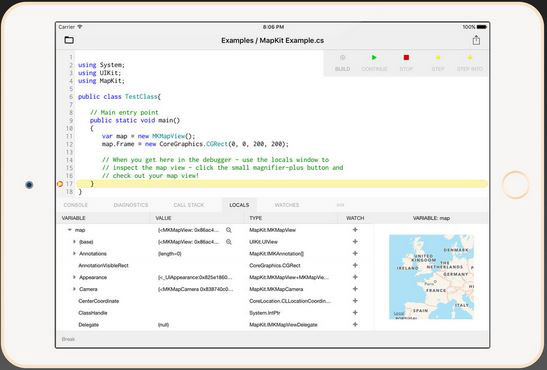This screenshot has width=547, height=370.
Task: Select the Delegate variable row
Action: click(x=215, y=325)
